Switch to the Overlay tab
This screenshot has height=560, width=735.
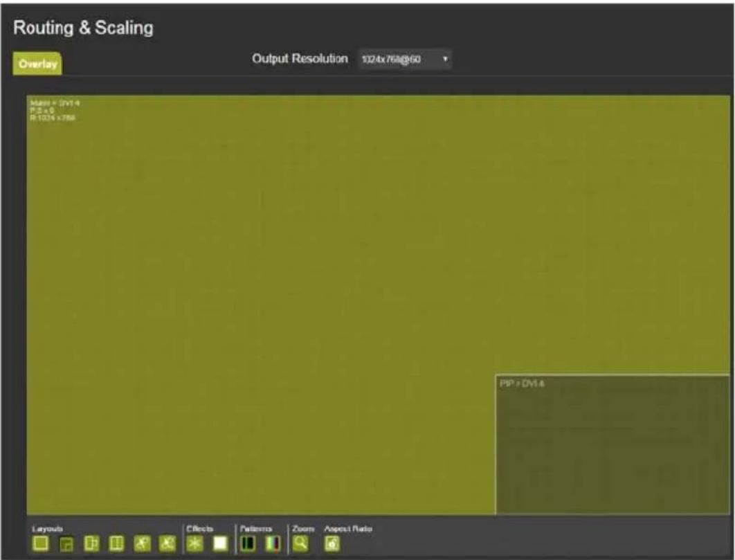pyautogui.click(x=37, y=64)
